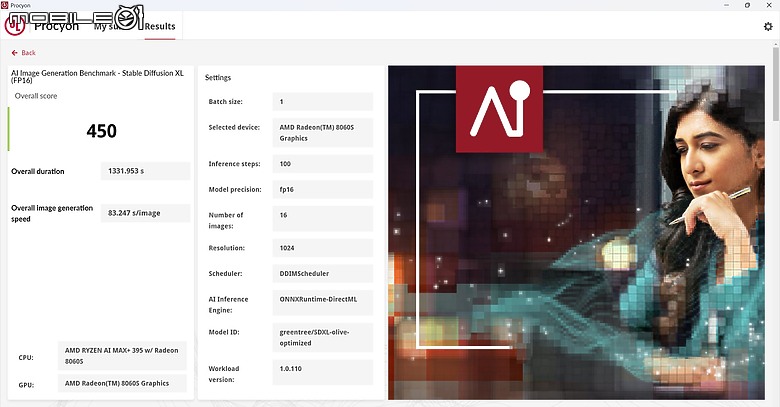The image size is (780, 407).
Task: Close the Procyon window
Action: [769, 5]
